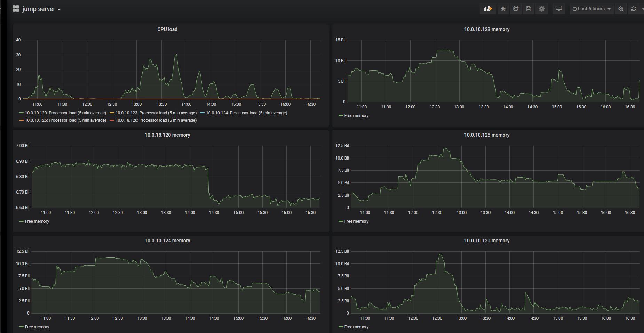Toggle Free memory legend in 10.0.18.120 panel
Screen dimensions: 644x333
coord(37,221)
